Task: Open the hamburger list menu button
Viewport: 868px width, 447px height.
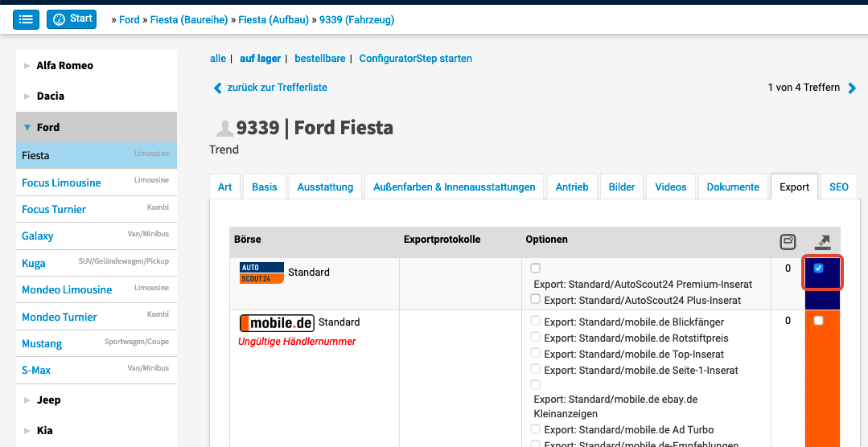Action: click(26, 19)
